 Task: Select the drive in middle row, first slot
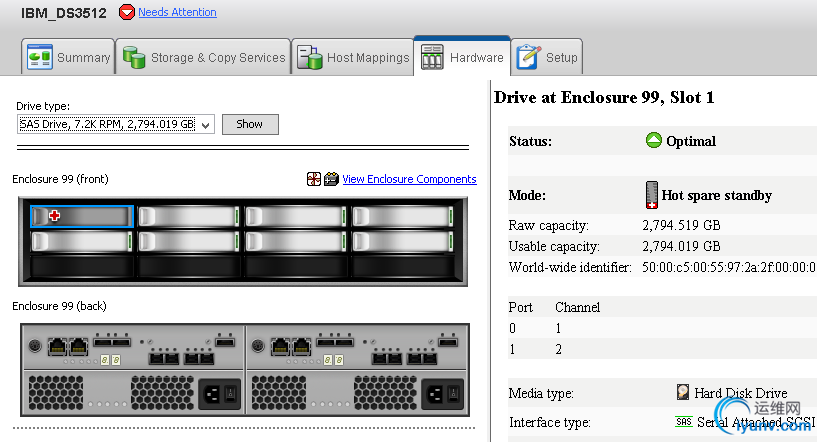click(82, 241)
